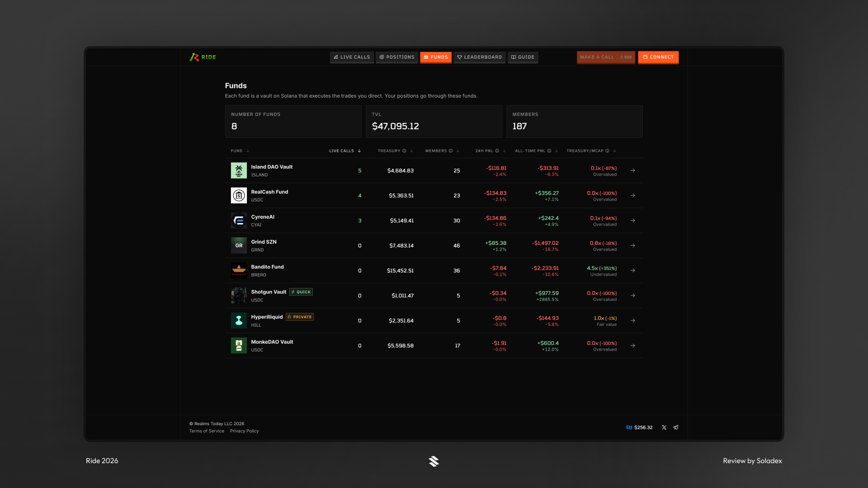
Task: Click the Connect wallet button
Action: 658,57
